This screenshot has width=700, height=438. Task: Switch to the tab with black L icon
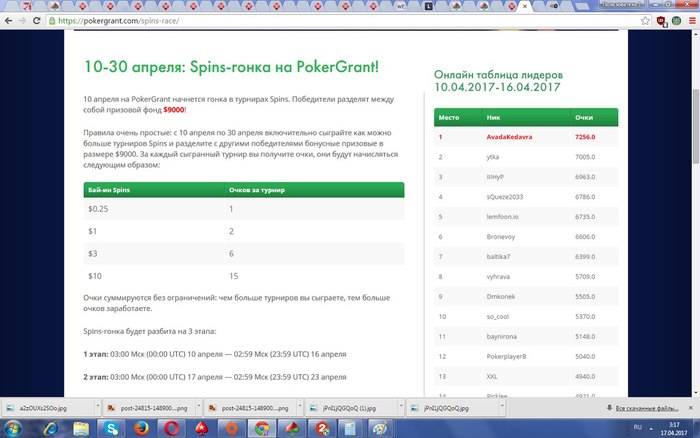pyautogui.click(x=428, y=6)
